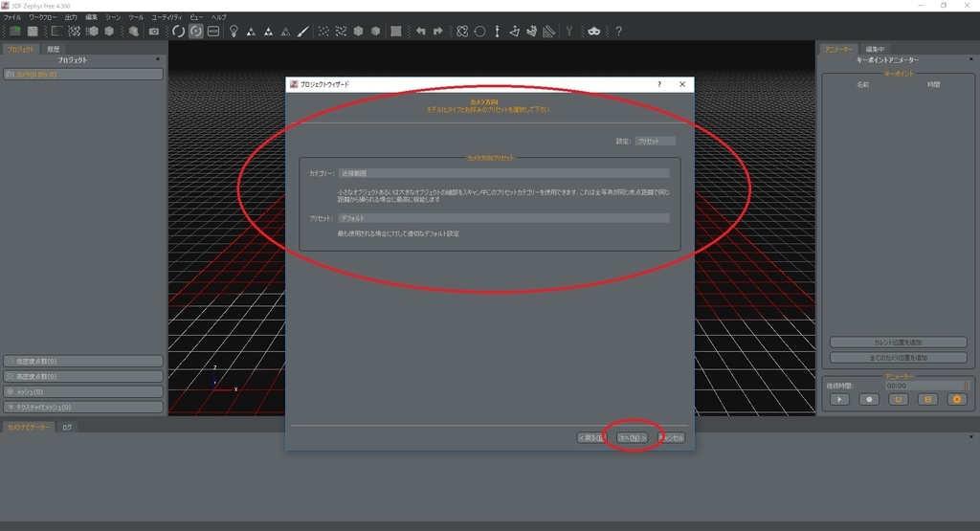Click 全てのカメラ位置を追加 button
Image resolution: width=980 pixels, height=531 pixels.
click(x=898, y=358)
